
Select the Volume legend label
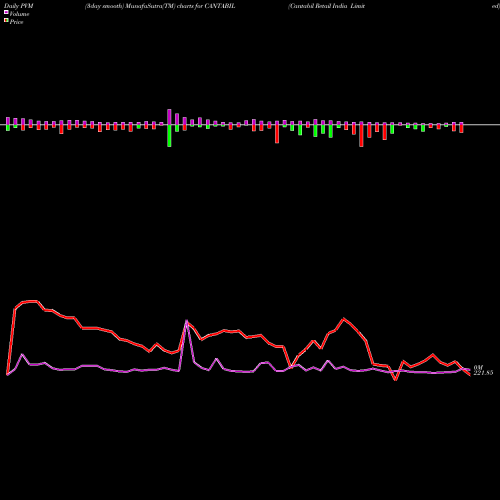click(x=19, y=14)
